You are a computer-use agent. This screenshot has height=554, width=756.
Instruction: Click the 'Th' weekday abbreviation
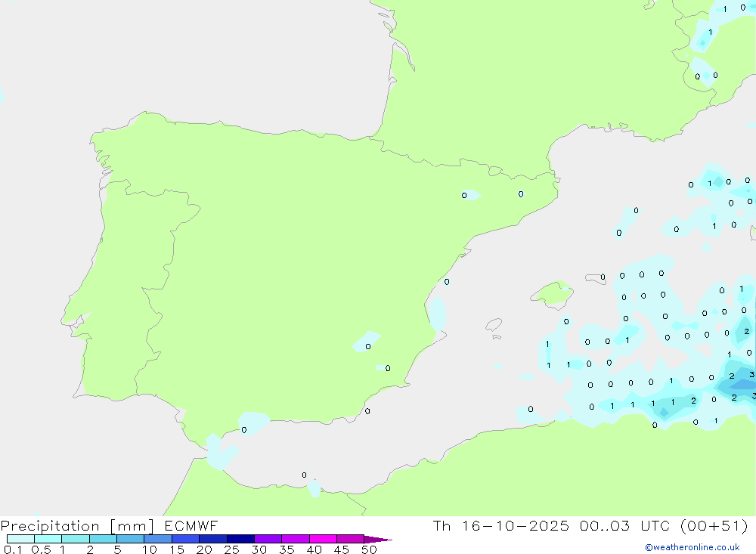point(442,525)
